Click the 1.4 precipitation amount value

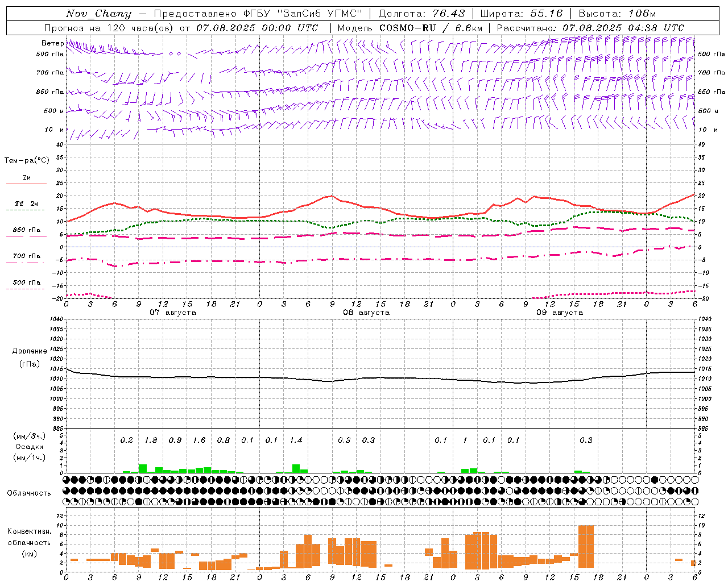pyautogui.click(x=296, y=440)
